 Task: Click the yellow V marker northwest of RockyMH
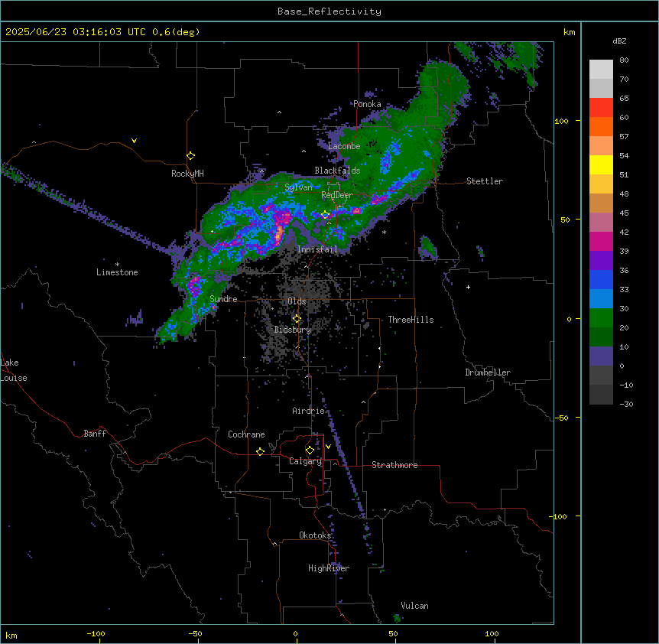134,141
